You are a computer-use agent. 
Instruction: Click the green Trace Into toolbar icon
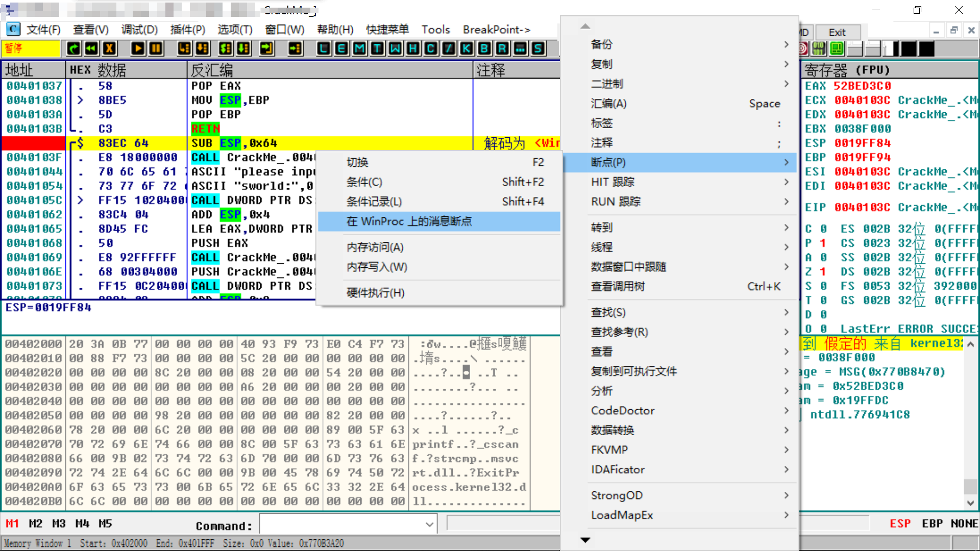tap(225, 48)
